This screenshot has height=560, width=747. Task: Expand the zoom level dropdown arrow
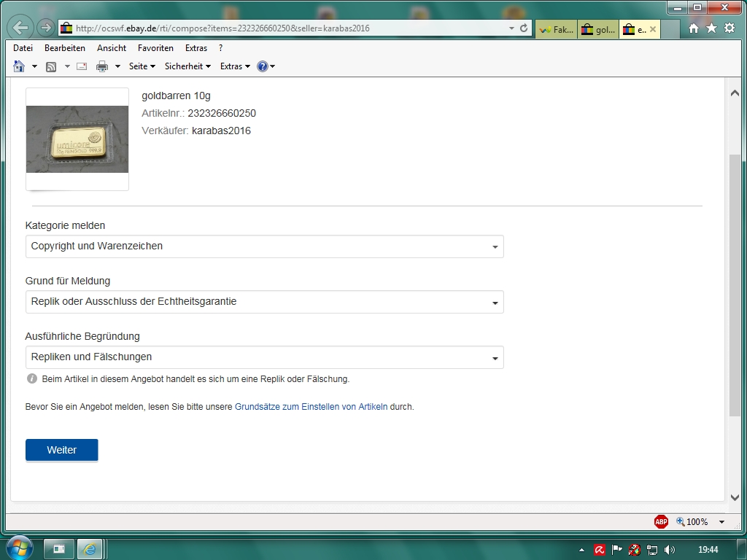[721, 522]
